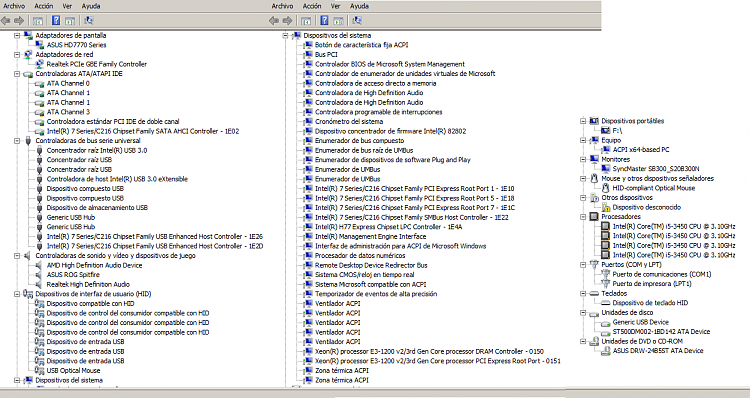Click Help icon in toolbar above Botón de característica list
The height and width of the screenshot is (398, 750).
tap(324, 21)
